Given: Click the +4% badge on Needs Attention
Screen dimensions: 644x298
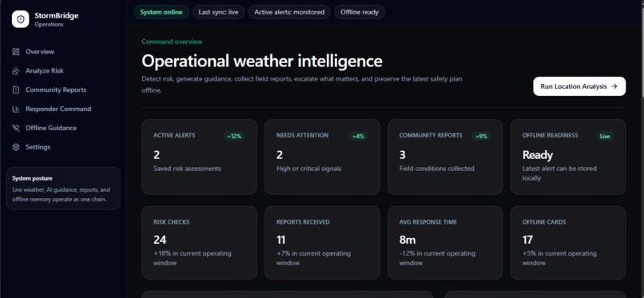Looking at the screenshot, I should 358,137.
